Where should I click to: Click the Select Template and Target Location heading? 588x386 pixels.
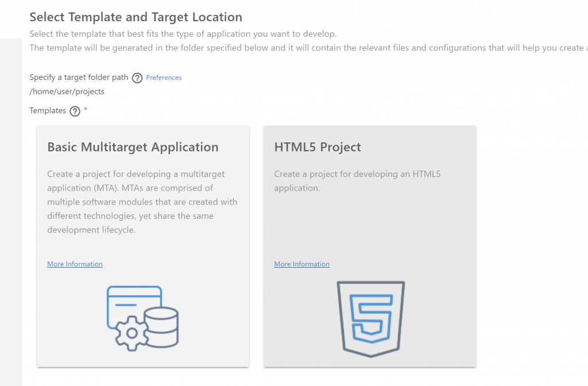pos(136,17)
